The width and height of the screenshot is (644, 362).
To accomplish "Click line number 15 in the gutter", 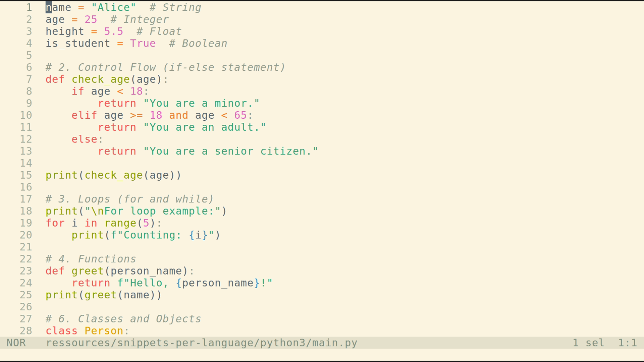I will (x=25, y=175).
